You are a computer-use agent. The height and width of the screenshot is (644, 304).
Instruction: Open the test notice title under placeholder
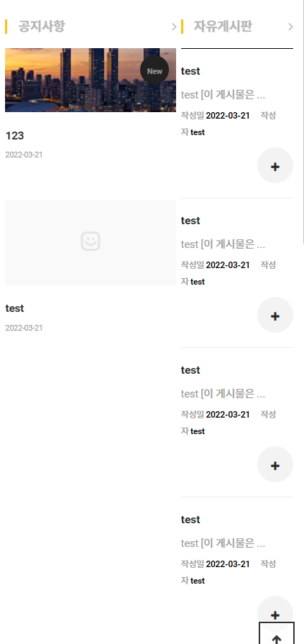(x=15, y=308)
